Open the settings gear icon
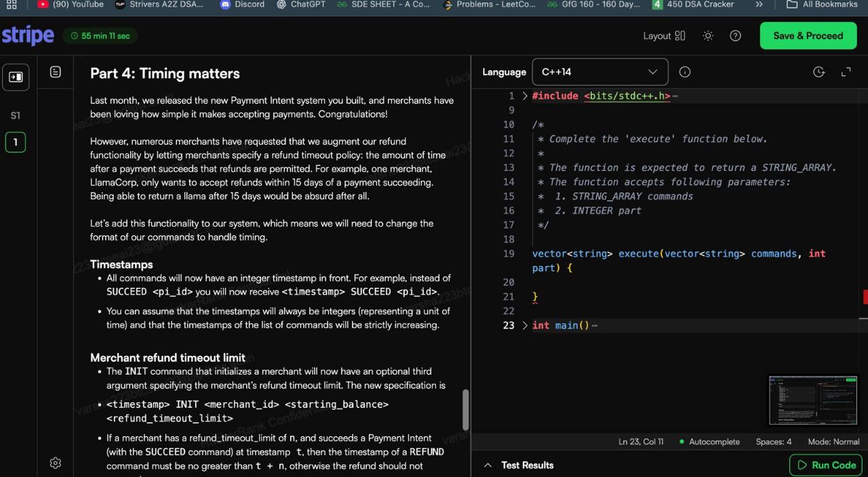This screenshot has height=477, width=868. click(x=56, y=463)
